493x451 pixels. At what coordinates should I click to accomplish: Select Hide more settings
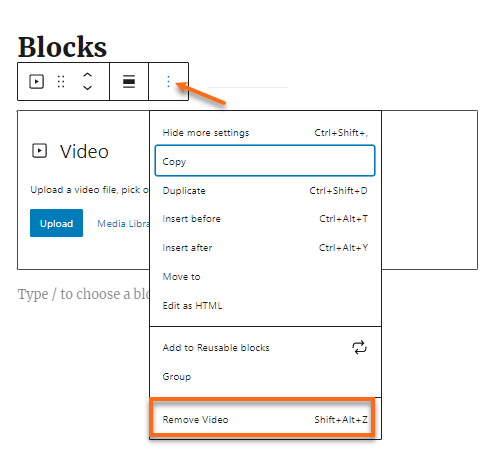[265, 133]
